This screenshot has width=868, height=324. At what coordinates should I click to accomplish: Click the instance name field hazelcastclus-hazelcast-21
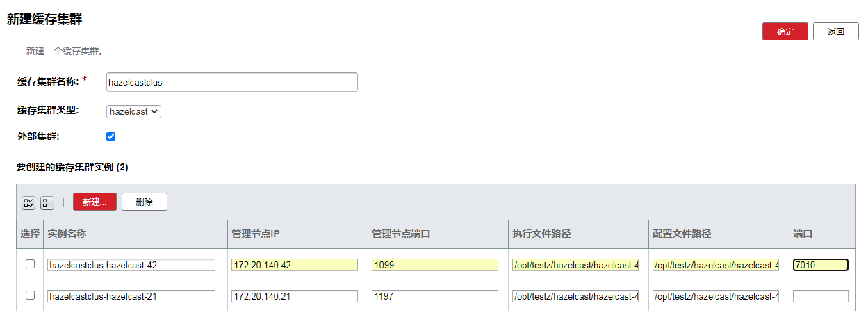tap(131, 296)
